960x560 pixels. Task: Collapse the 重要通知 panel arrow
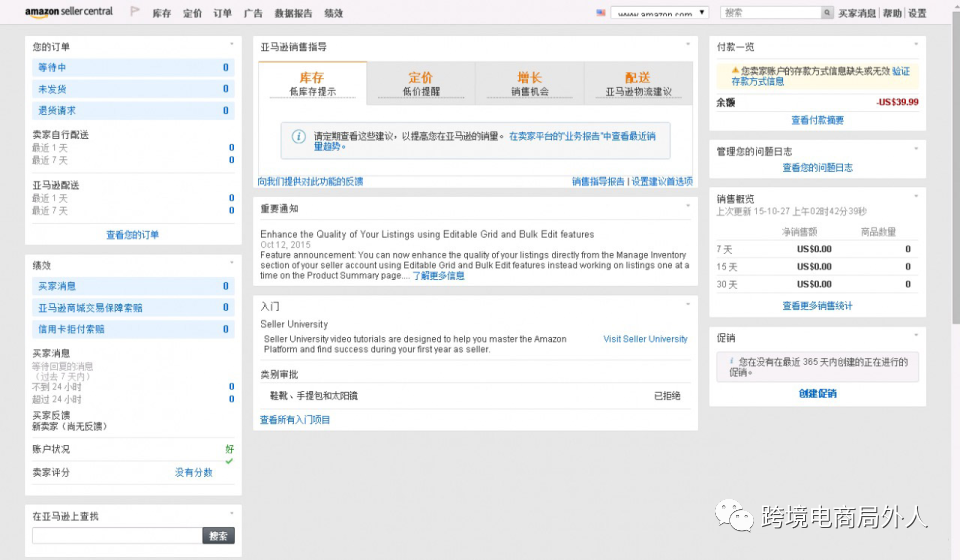pyautogui.click(x=688, y=206)
